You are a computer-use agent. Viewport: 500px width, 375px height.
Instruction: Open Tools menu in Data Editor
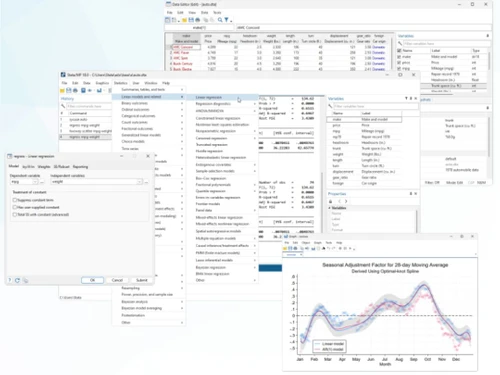217,13
